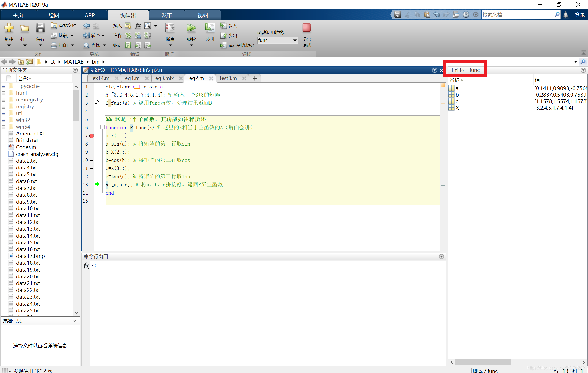Viewport: 588px width, 373px height.
Task: Click the Save (保存) floppy disk icon
Action: click(40, 28)
